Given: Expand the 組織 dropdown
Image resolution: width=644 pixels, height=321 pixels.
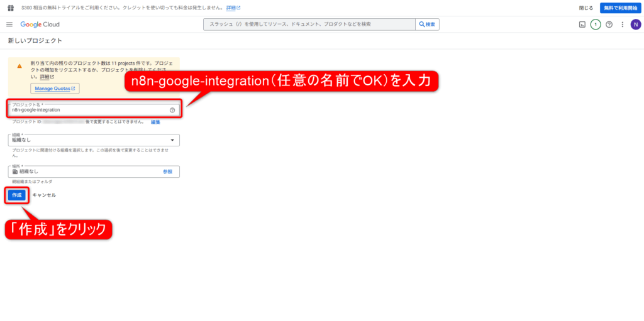Looking at the screenshot, I should [x=94, y=140].
